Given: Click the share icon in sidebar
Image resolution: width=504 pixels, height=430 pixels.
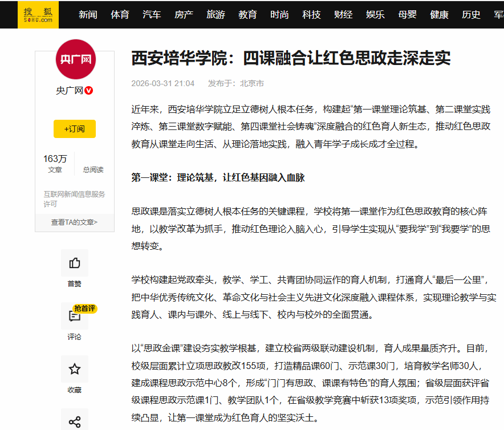Looking at the screenshot, I should click(x=74, y=421).
